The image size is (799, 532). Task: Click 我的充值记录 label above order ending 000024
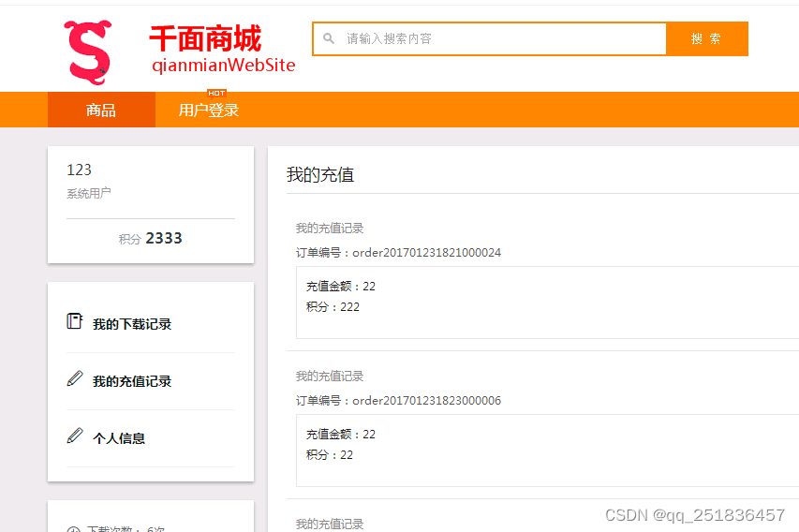(330, 229)
